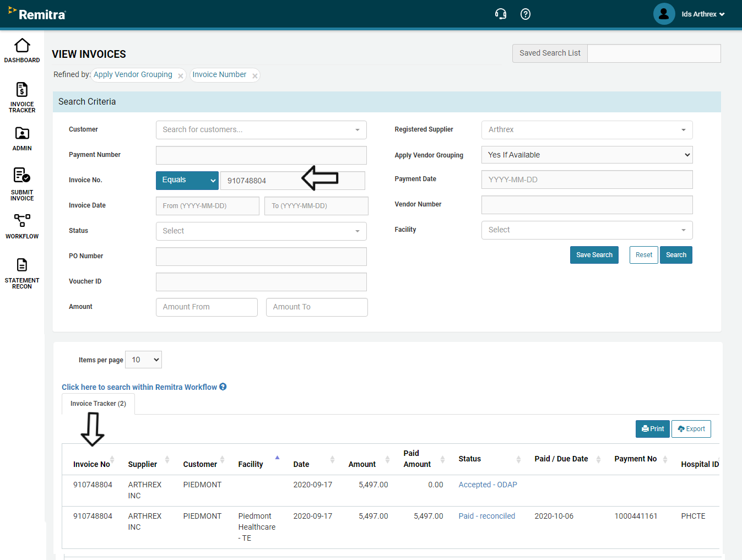Remove the Apply Vendor Grouping filter
The width and height of the screenshot is (742, 560).
click(180, 76)
